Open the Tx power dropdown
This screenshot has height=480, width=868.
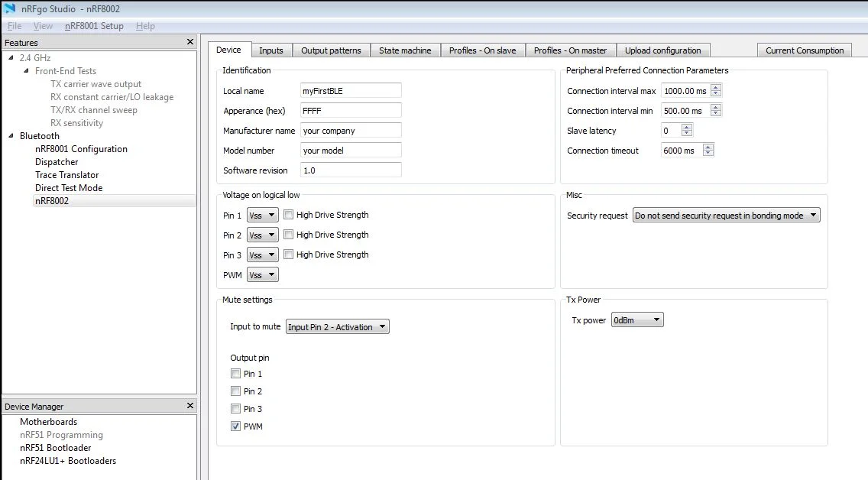point(637,320)
